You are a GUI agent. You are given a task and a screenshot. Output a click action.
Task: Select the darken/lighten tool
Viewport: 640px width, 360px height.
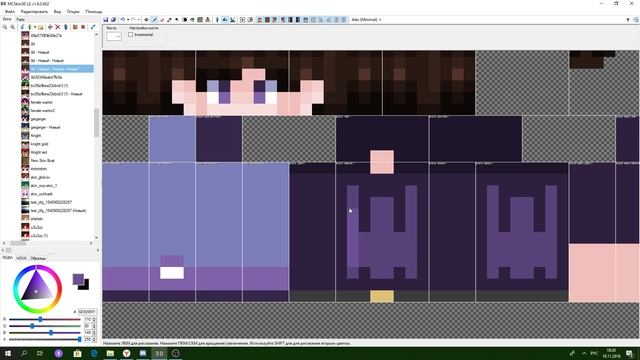185,20
